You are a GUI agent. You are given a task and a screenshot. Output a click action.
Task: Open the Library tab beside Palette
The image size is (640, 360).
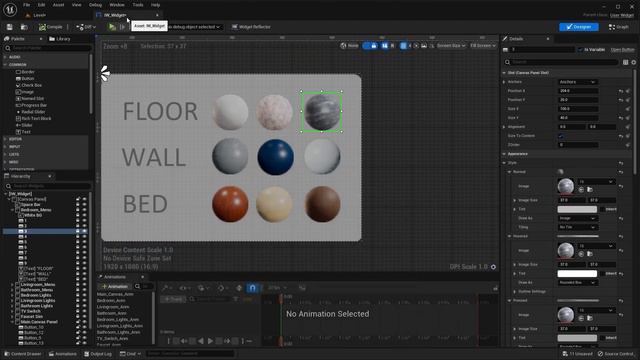tap(60, 39)
